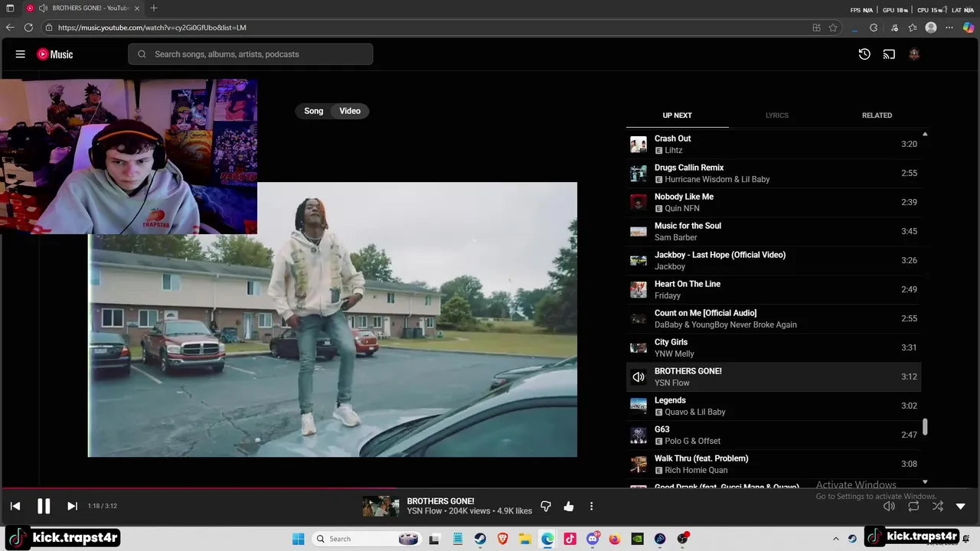This screenshot has height=551, width=980.
Task: Click the BROTHERS GONE! thumbnail in player bar
Action: pyautogui.click(x=381, y=506)
